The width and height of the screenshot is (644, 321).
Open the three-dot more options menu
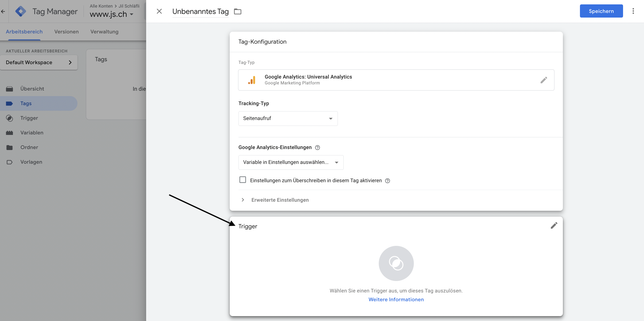[633, 11]
